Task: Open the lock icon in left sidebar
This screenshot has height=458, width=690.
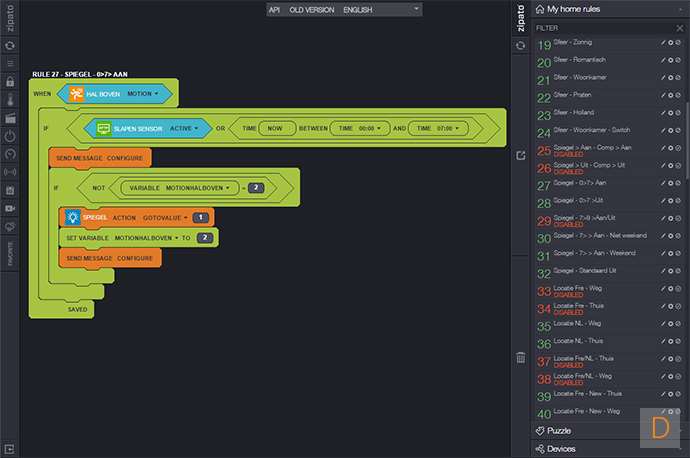Action: point(10,81)
